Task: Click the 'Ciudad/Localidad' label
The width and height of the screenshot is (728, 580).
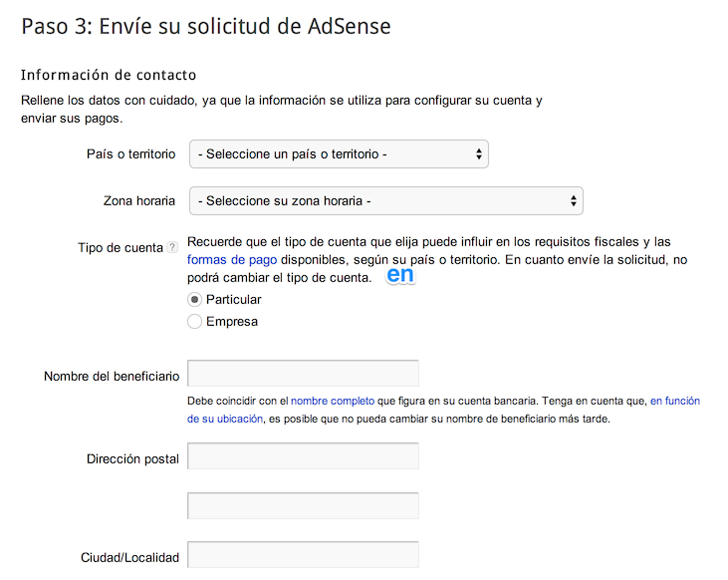Action: [x=129, y=559]
